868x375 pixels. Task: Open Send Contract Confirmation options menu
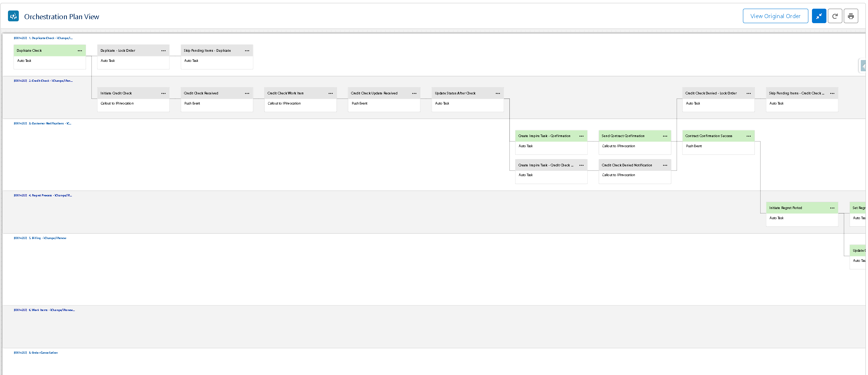tap(665, 136)
